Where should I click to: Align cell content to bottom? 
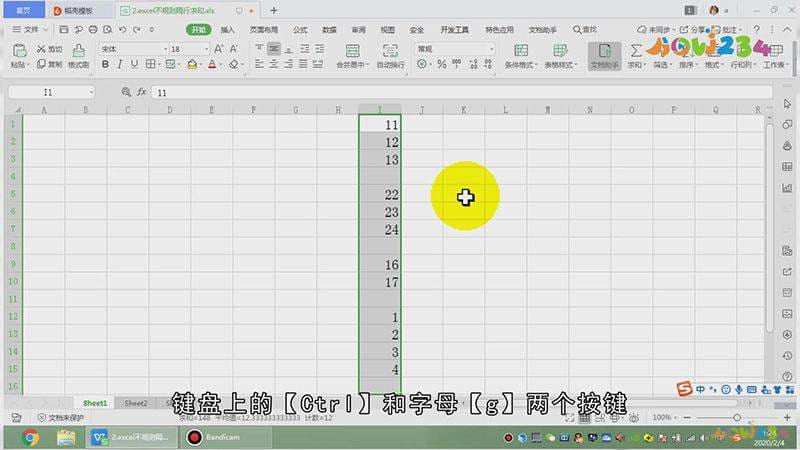(x=289, y=48)
